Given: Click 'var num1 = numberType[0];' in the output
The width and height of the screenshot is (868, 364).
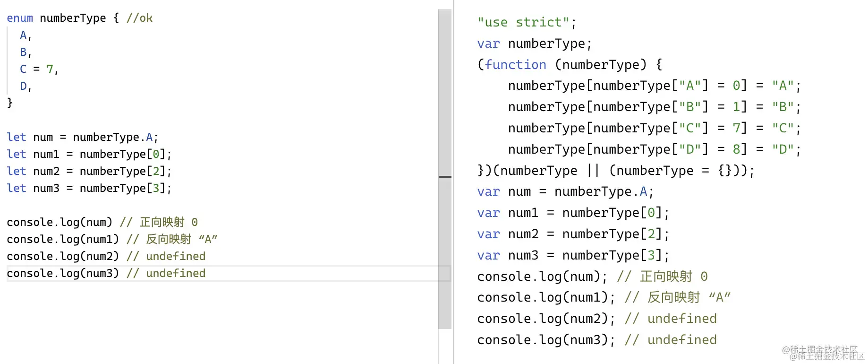Looking at the screenshot, I should [x=573, y=213].
